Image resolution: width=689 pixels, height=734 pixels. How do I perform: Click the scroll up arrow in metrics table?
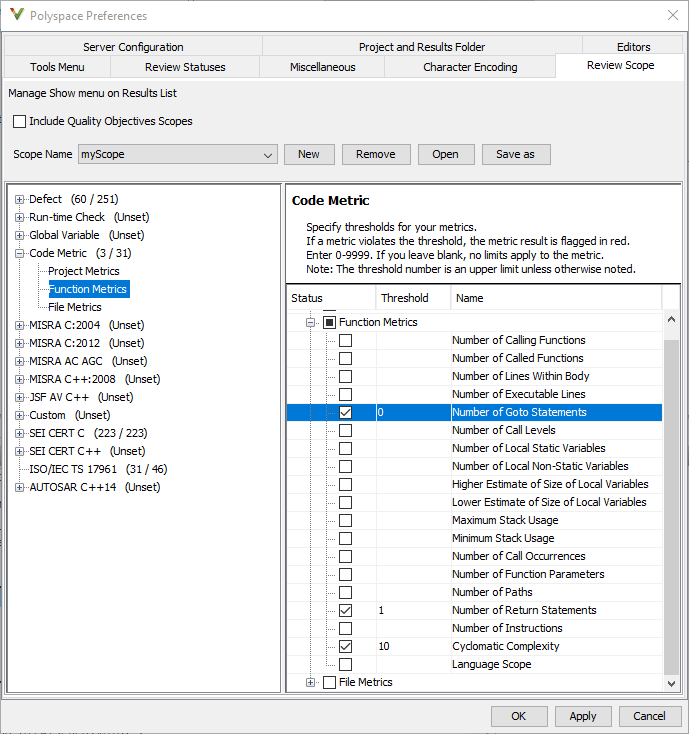pyautogui.click(x=671, y=320)
